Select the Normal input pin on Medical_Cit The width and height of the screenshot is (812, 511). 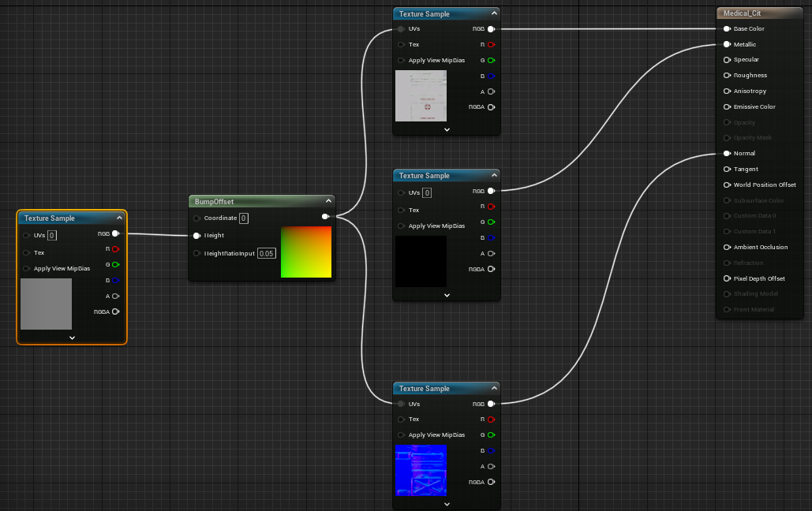727,153
